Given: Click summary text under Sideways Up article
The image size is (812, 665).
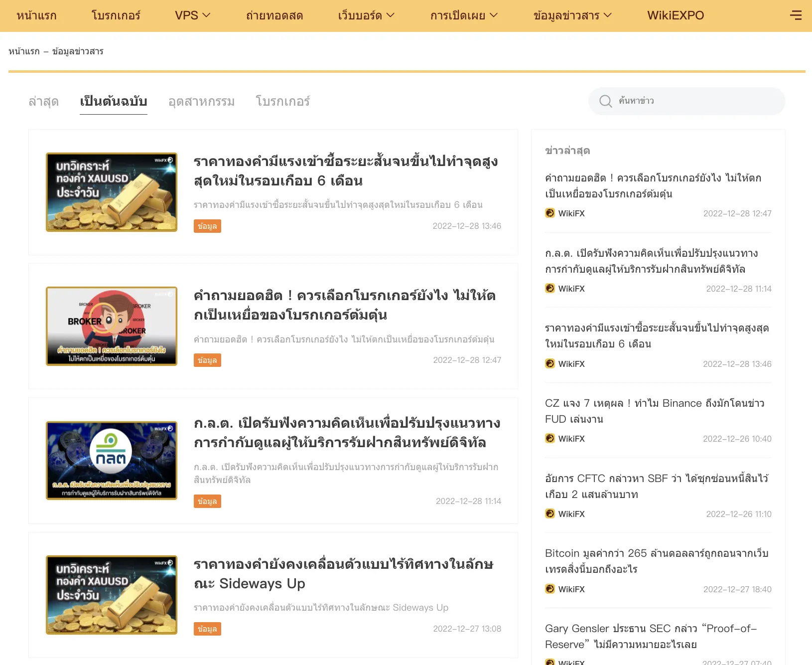Looking at the screenshot, I should [321, 607].
